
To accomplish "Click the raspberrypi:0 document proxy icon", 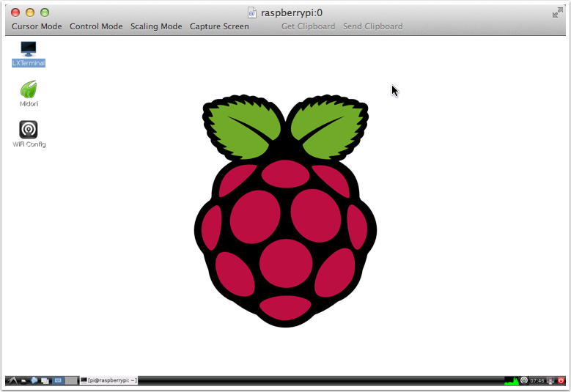I will (x=252, y=12).
